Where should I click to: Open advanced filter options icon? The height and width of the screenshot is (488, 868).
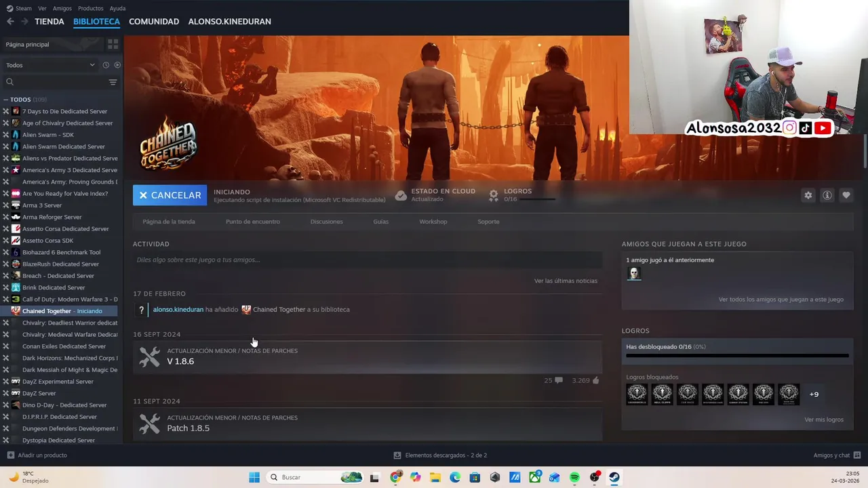coord(113,82)
